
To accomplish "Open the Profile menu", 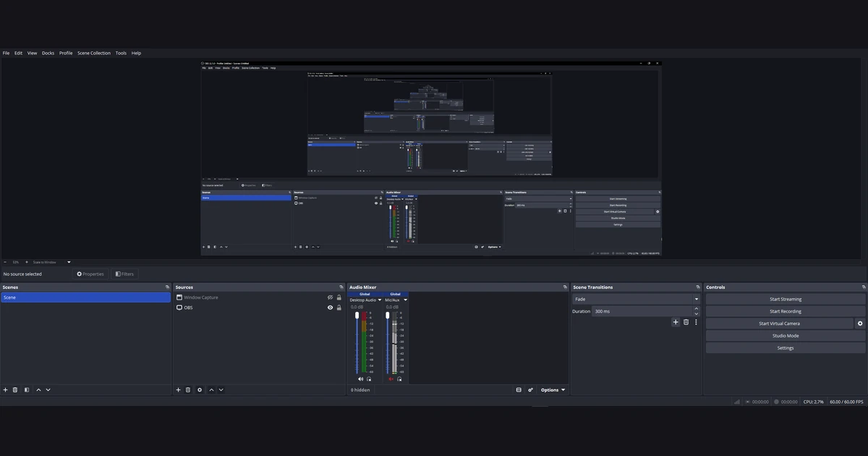I will [66, 53].
